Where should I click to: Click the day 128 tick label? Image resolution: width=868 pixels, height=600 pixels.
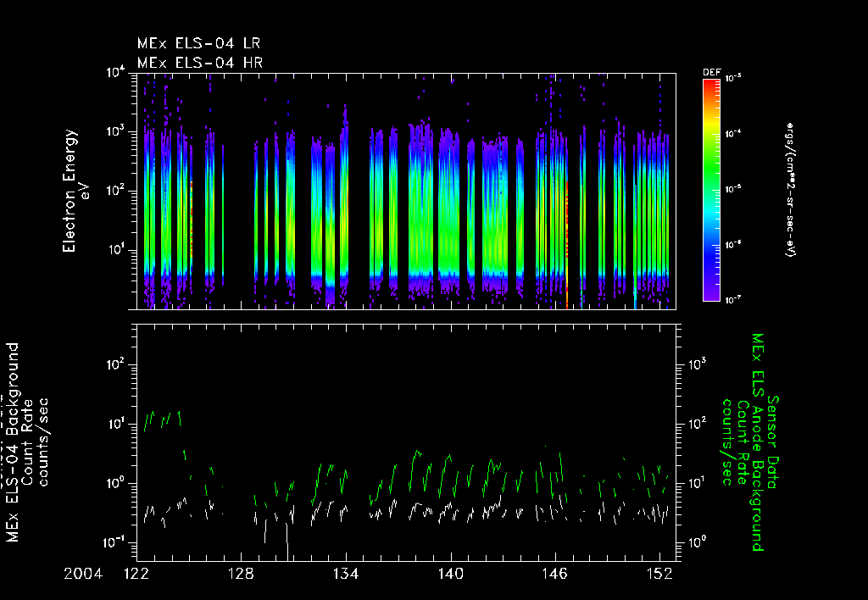tap(241, 574)
